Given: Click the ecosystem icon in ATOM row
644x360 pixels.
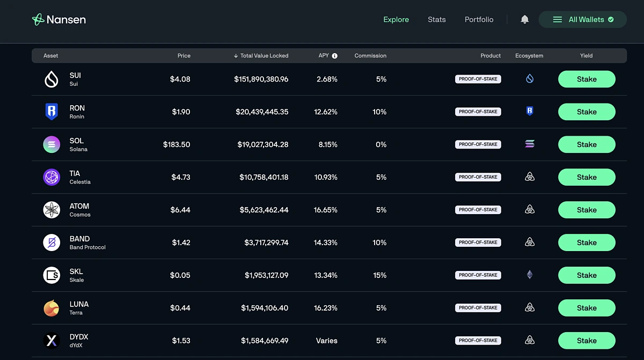Looking at the screenshot, I should pyautogui.click(x=530, y=210).
